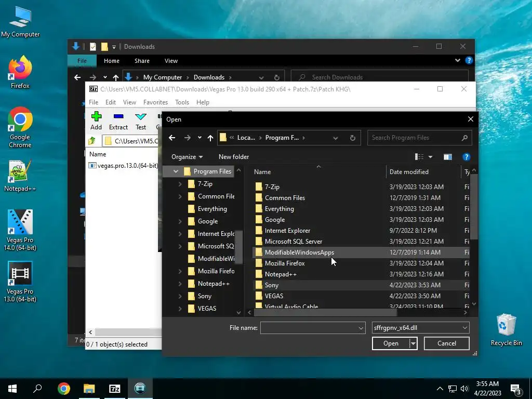532x399 pixels.
Task: Open taskbar search
Action: 37,389
